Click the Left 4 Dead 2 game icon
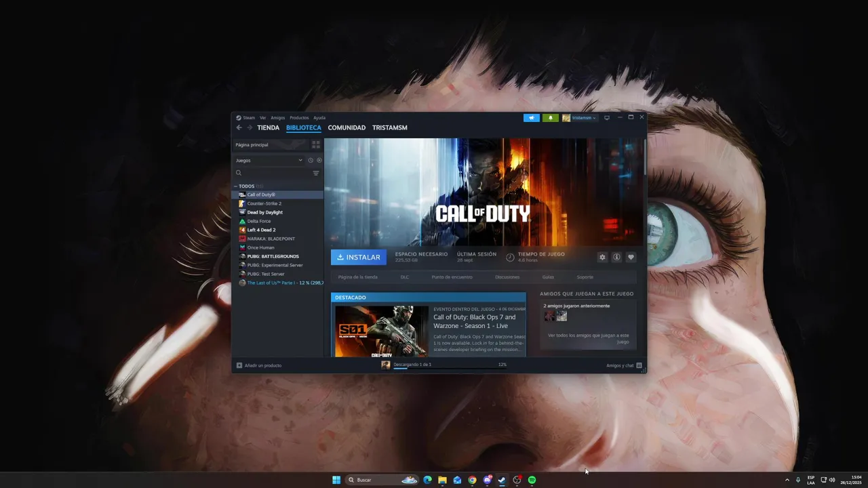 coord(242,230)
